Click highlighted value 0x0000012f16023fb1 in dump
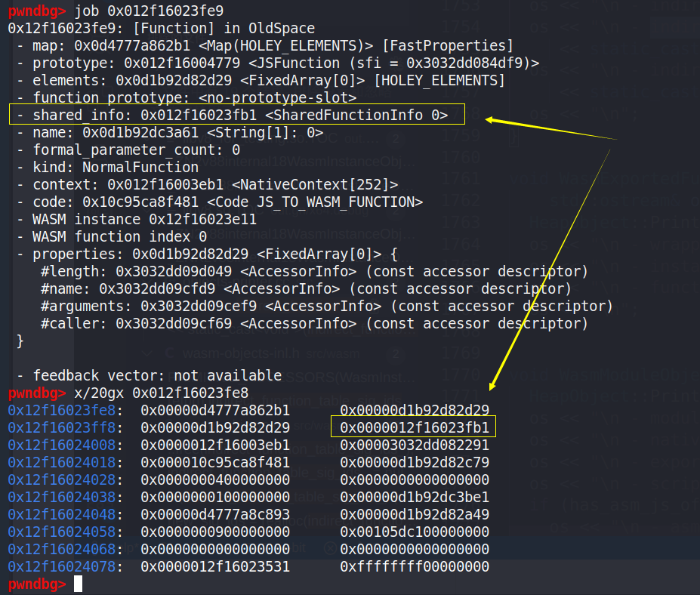Screen dimensions: 700x595 click(x=414, y=427)
